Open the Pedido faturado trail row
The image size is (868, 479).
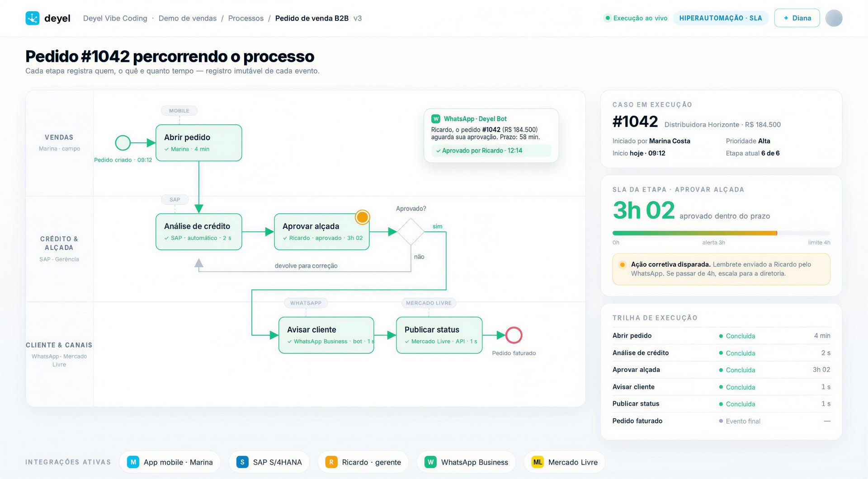coord(722,421)
